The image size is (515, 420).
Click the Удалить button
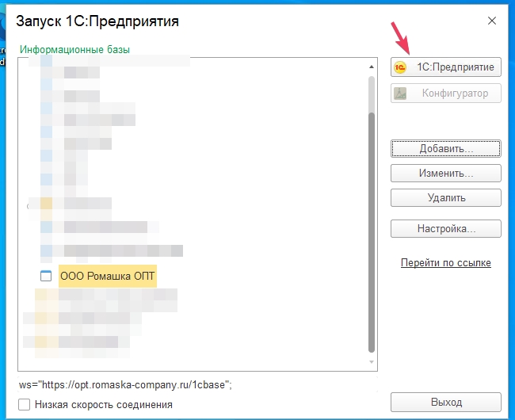point(445,197)
